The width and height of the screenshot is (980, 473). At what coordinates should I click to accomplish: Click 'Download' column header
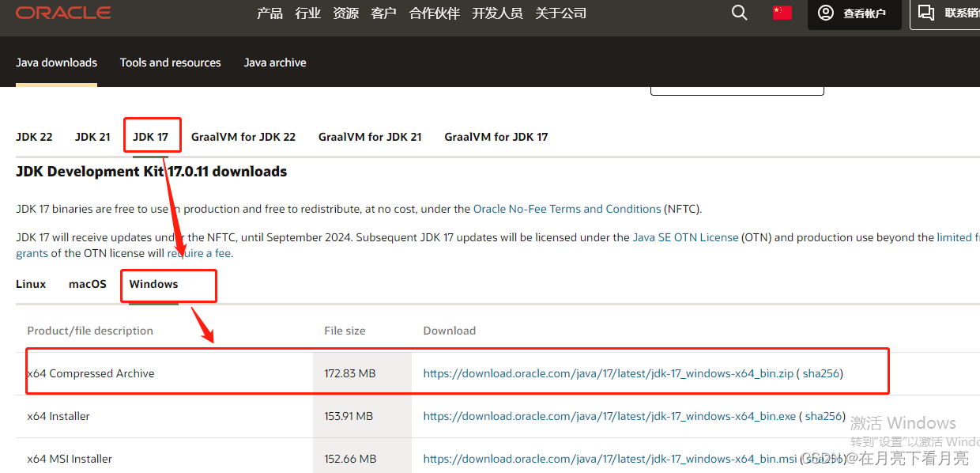pyautogui.click(x=450, y=331)
